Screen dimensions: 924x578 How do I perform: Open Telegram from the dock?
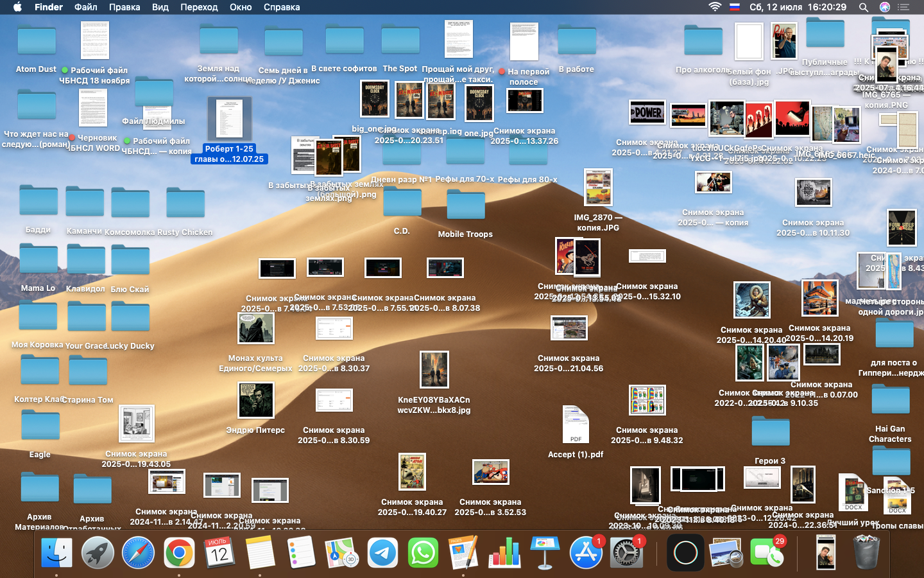[x=383, y=553]
